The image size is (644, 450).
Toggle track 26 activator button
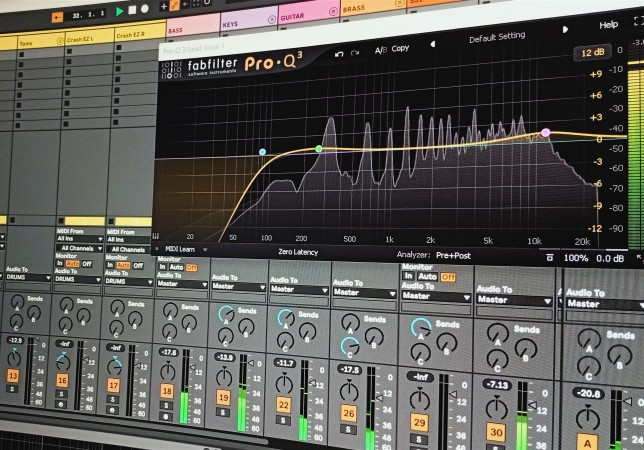pyautogui.click(x=349, y=413)
